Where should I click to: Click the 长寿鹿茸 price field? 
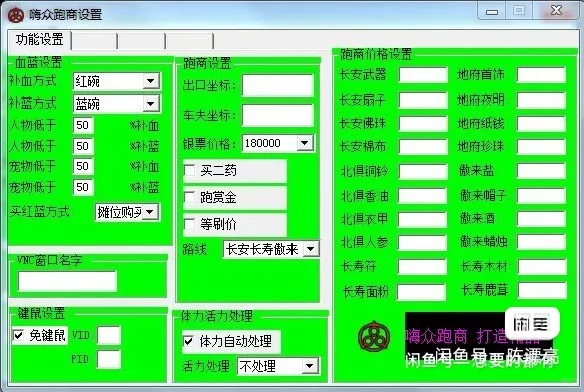pos(542,290)
